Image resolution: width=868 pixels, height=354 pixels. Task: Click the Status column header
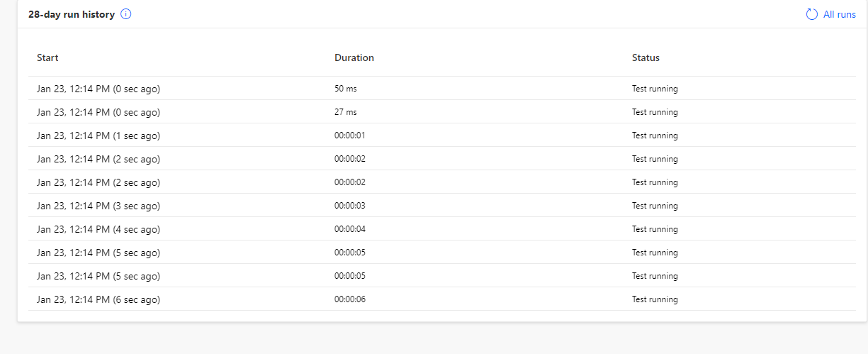tap(646, 57)
